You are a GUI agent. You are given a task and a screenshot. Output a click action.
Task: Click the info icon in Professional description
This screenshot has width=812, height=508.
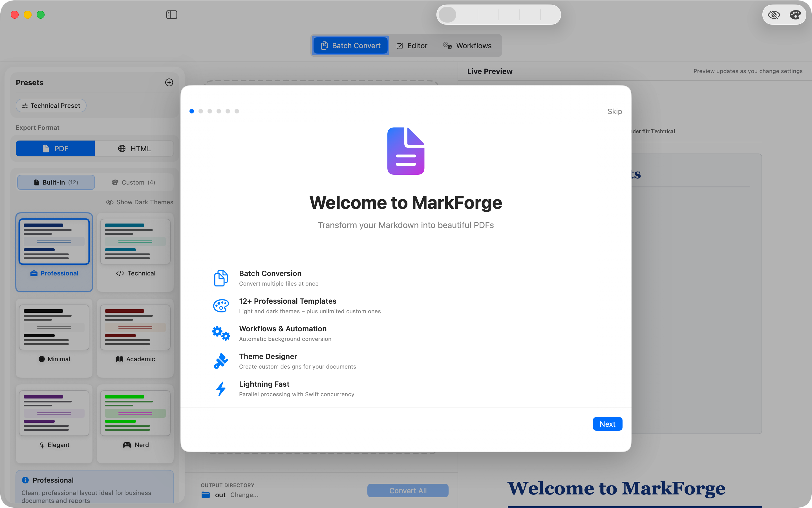25,480
